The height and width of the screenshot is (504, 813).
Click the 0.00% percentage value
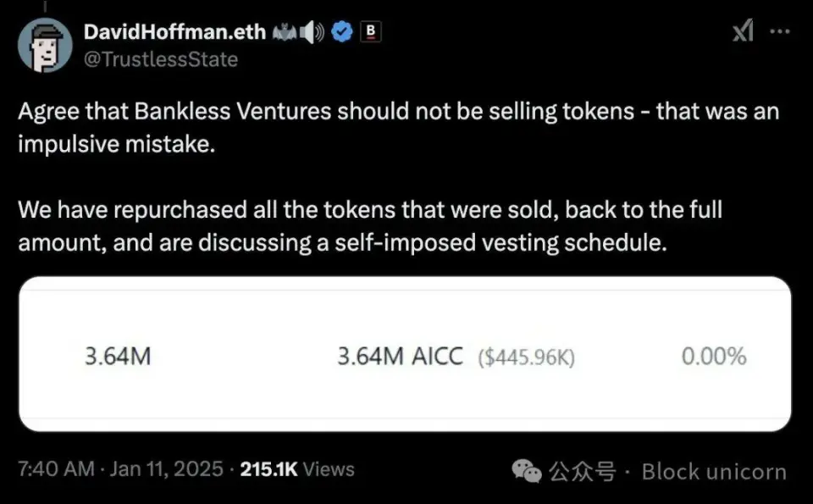point(714,357)
